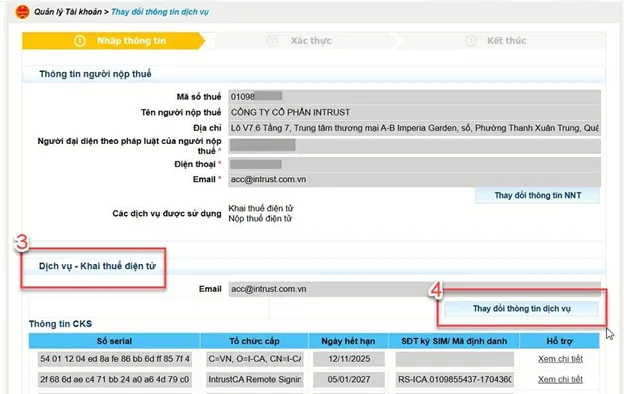Click Khai thuế điện tử service text
The image size is (624, 394).
point(261,208)
